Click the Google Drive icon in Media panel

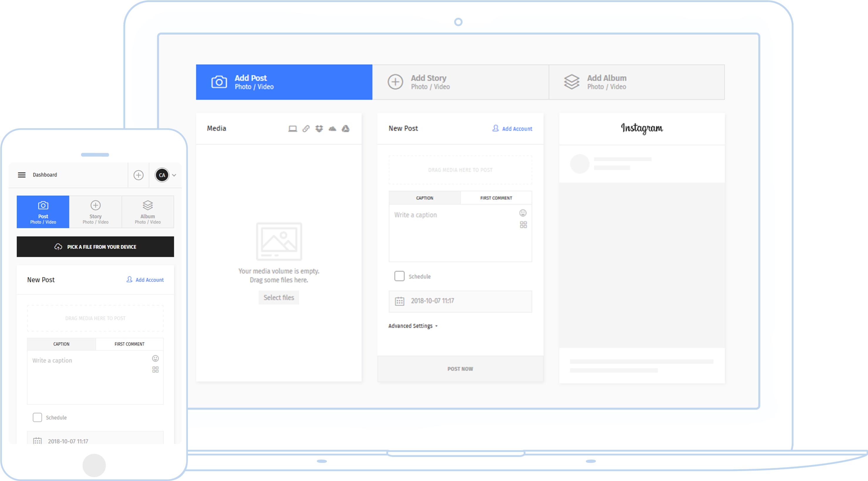pos(345,129)
